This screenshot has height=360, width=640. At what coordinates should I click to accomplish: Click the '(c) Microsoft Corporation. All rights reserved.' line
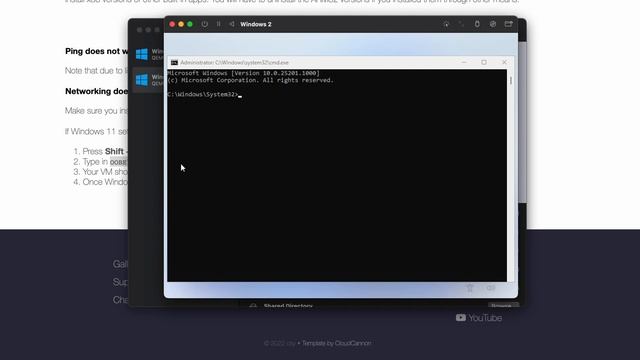(x=251, y=80)
